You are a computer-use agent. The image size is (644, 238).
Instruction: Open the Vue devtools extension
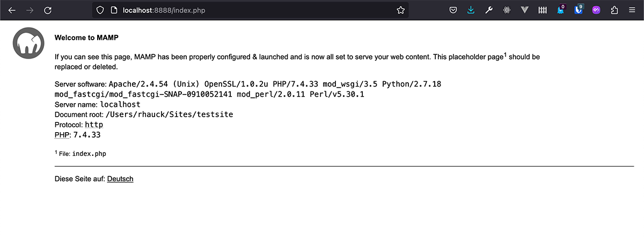[x=524, y=10]
